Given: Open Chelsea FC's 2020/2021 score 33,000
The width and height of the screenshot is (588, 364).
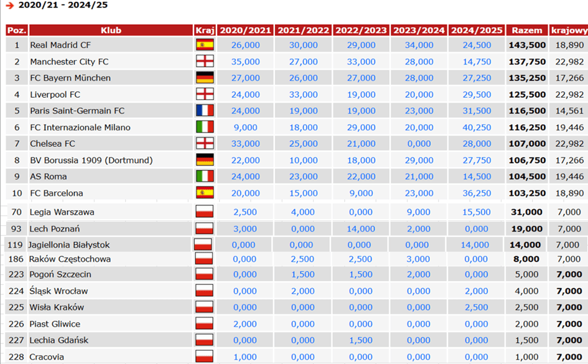Looking at the screenshot, I should [245, 144].
